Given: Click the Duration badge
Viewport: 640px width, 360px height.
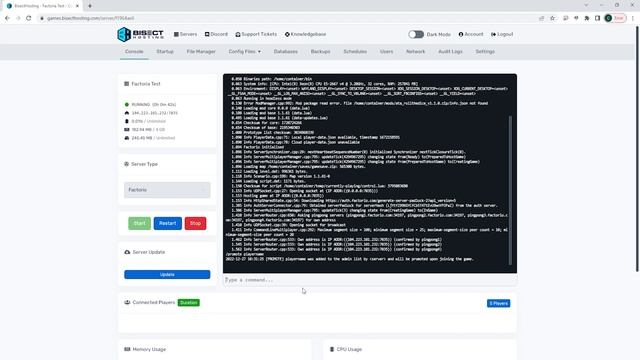Looking at the screenshot, I should 189,302.
